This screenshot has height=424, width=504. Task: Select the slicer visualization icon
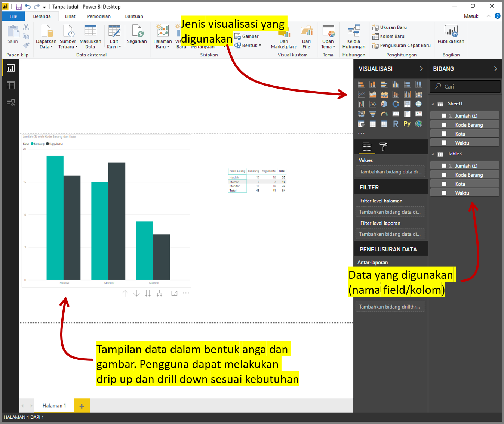pos(361,124)
